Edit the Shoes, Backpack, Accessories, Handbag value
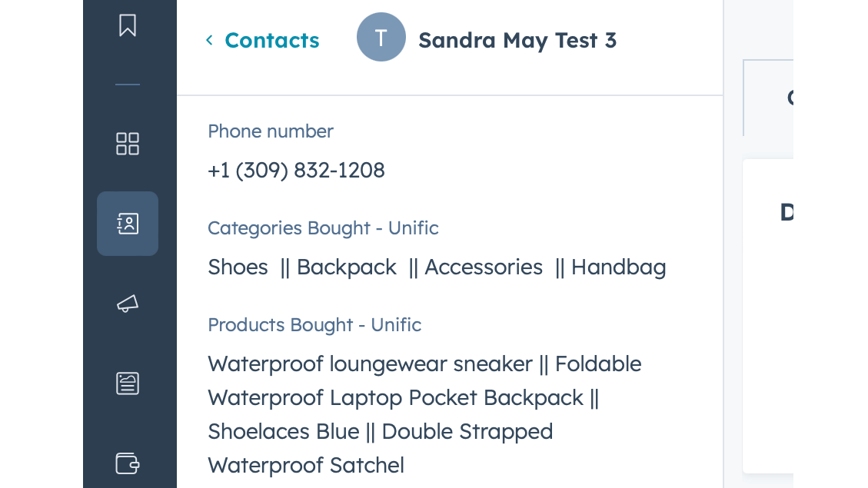The width and height of the screenshot is (868, 488). 436,267
